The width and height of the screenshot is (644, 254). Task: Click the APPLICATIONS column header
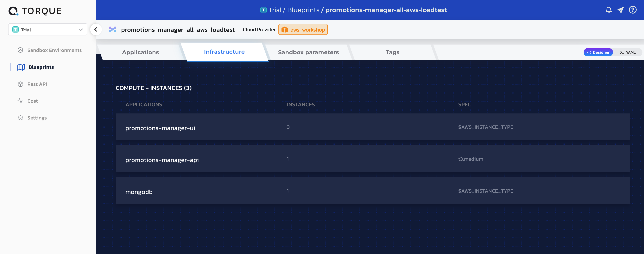(x=144, y=105)
